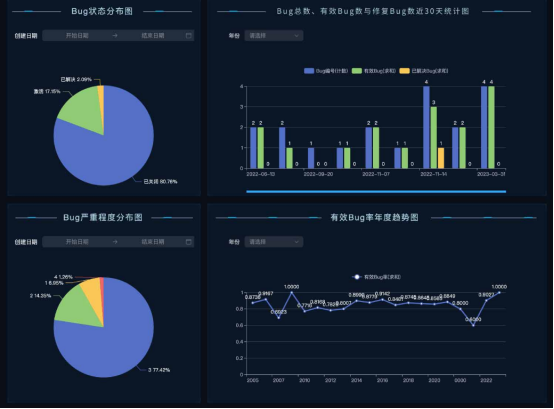Click 结束日期 field in Bug状态分布图

click(153, 35)
